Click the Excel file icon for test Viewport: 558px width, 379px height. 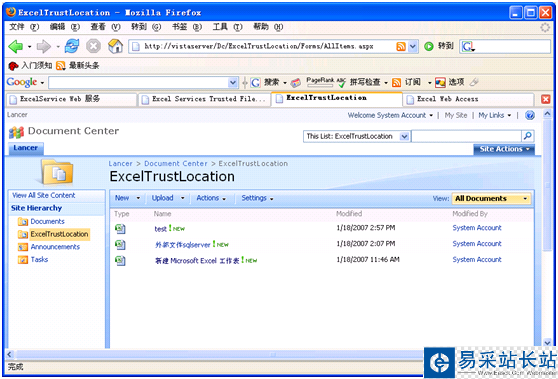pos(120,228)
